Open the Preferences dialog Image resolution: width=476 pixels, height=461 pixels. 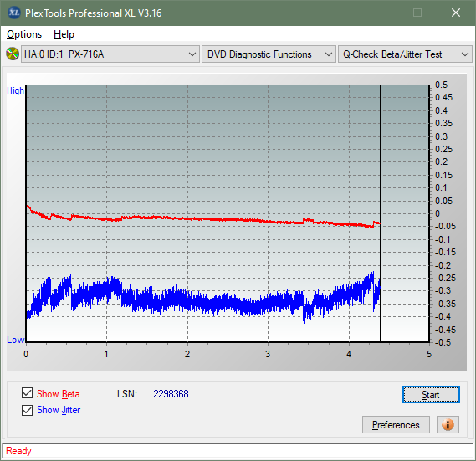click(396, 424)
